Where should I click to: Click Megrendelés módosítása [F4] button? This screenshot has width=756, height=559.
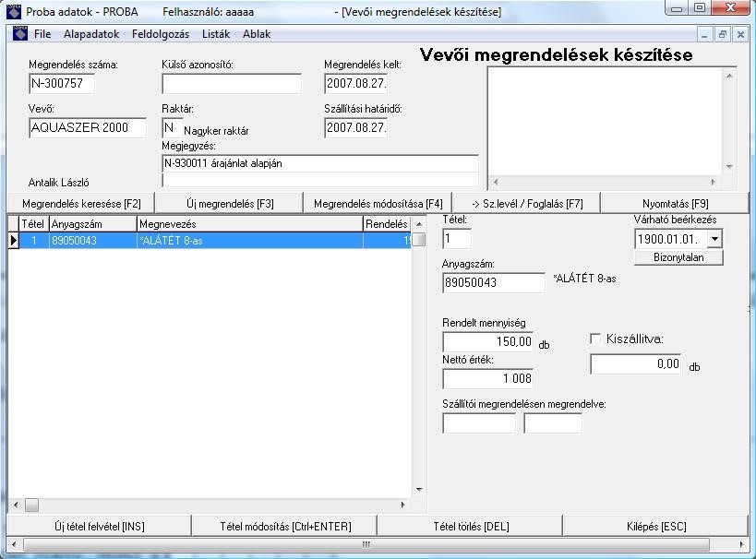coord(378,203)
